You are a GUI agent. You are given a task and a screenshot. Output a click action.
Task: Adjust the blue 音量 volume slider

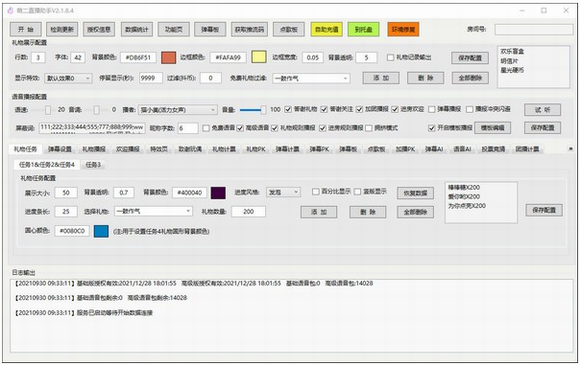[x=253, y=109]
